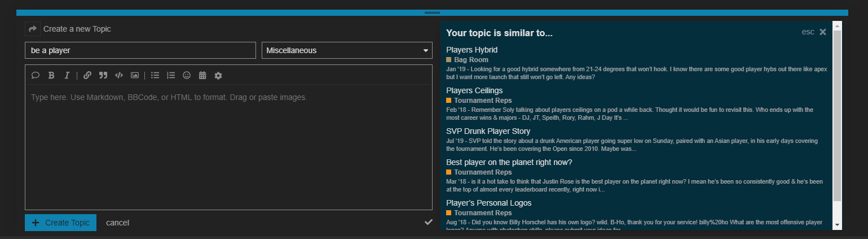Image resolution: width=868 pixels, height=239 pixels.
Task: Close the similar topics panel
Action: (823, 32)
